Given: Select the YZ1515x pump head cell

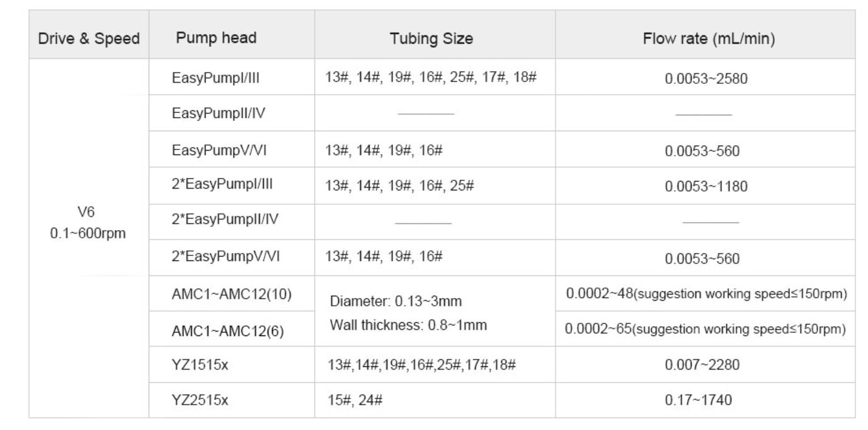Looking at the screenshot, I should (232, 365).
